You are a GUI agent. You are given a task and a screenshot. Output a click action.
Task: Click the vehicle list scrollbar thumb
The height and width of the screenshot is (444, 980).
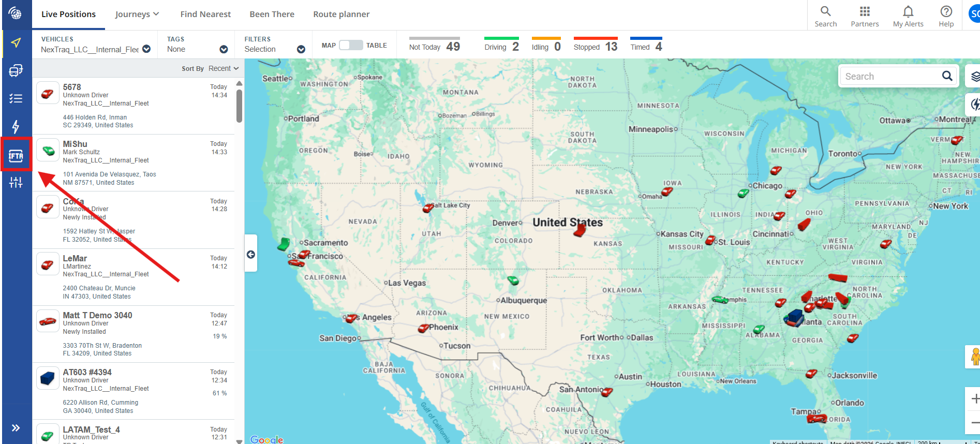[239, 106]
